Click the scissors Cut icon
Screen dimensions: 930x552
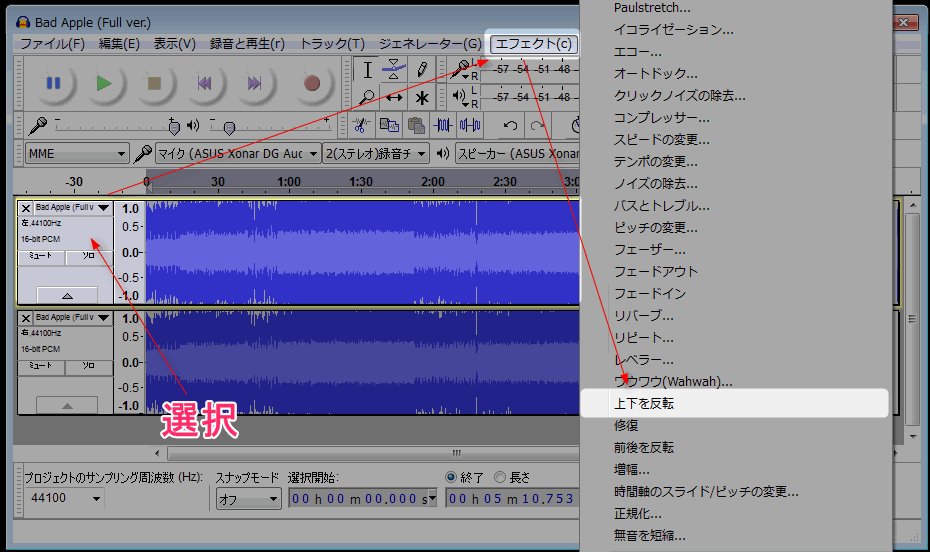[360, 125]
